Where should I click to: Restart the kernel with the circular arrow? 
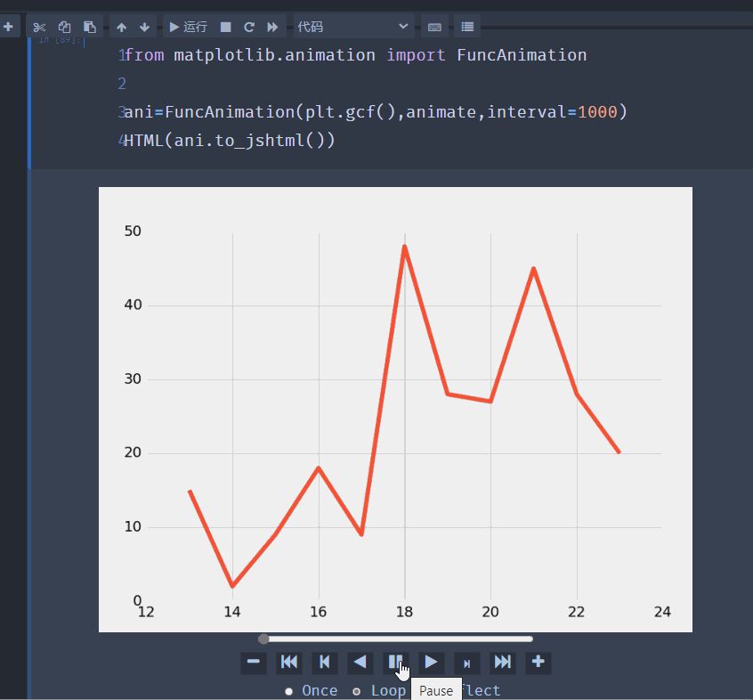pyautogui.click(x=248, y=27)
